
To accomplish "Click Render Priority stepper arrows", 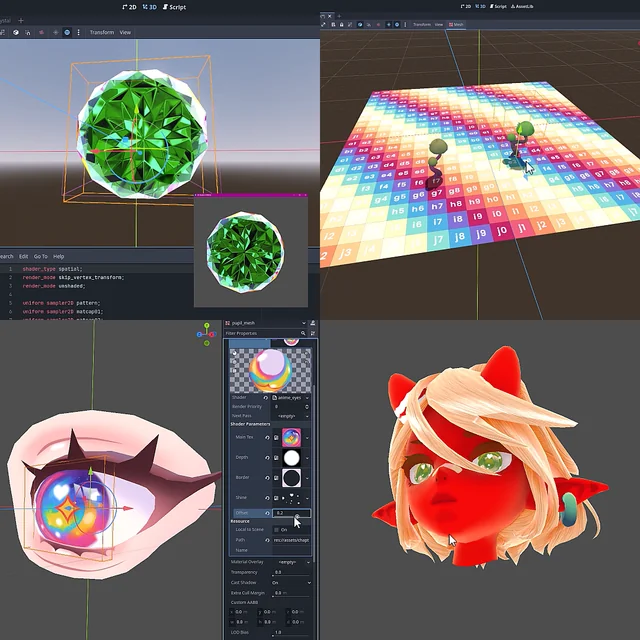I will coord(307,407).
